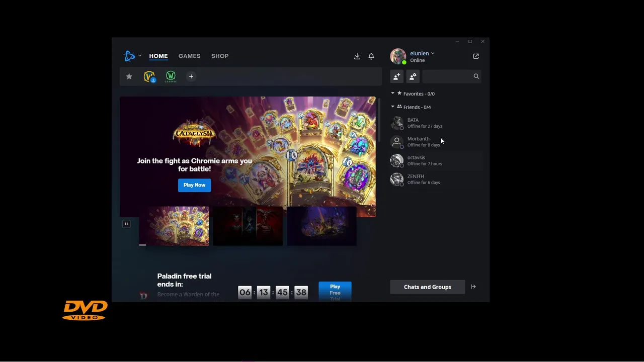The image size is (644, 362).
Task: Select friend name Morbanth
Action: coord(419,139)
